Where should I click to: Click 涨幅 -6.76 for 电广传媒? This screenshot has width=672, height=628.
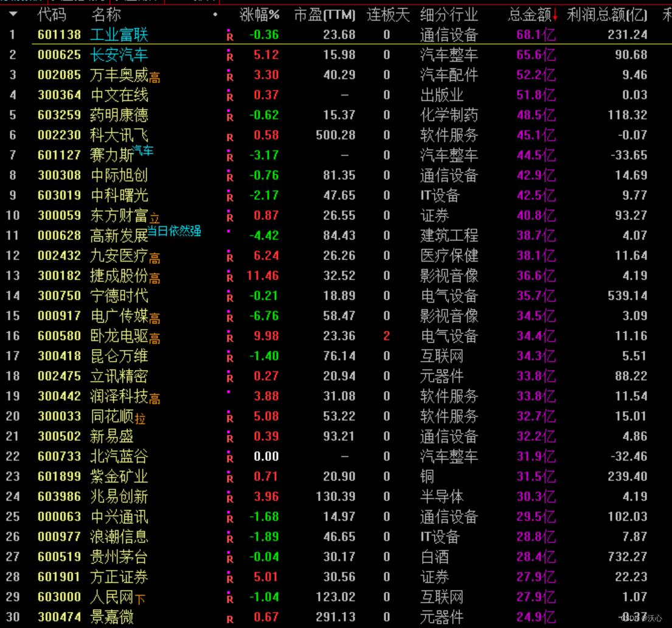click(264, 316)
